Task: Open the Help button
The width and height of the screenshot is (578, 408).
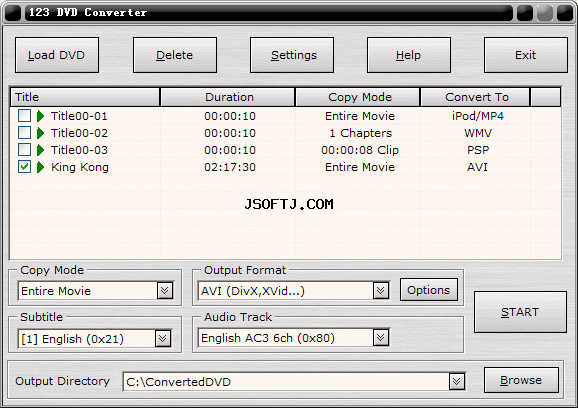Action: (409, 55)
